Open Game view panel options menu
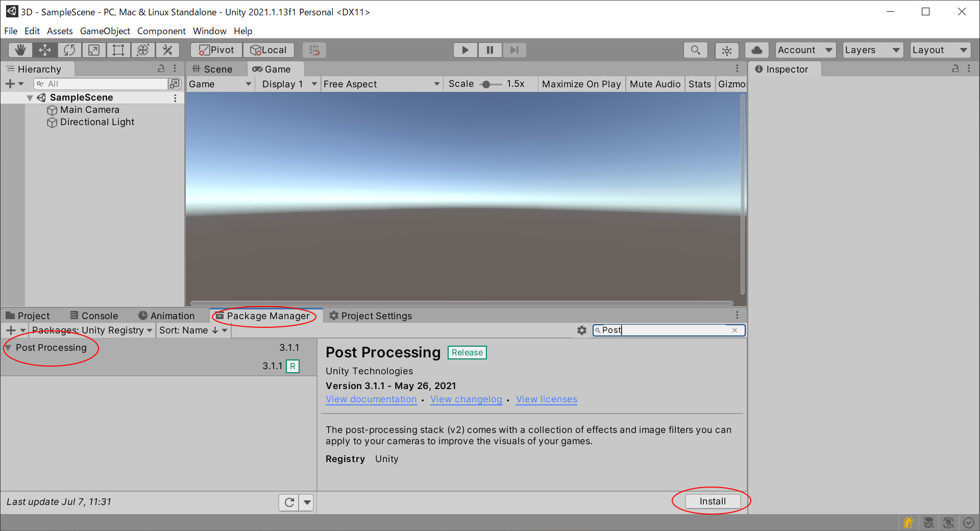Image resolution: width=980 pixels, height=531 pixels. coord(737,68)
